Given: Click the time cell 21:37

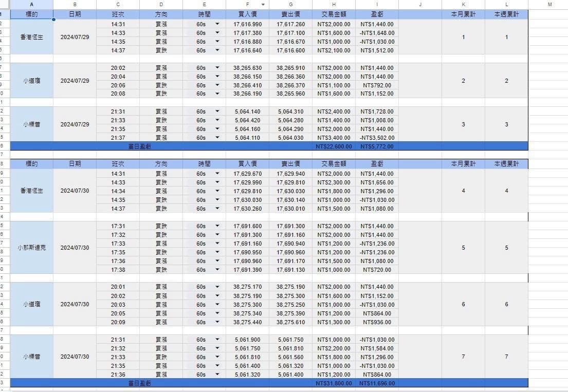Looking at the screenshot, I should pos(118,138).
